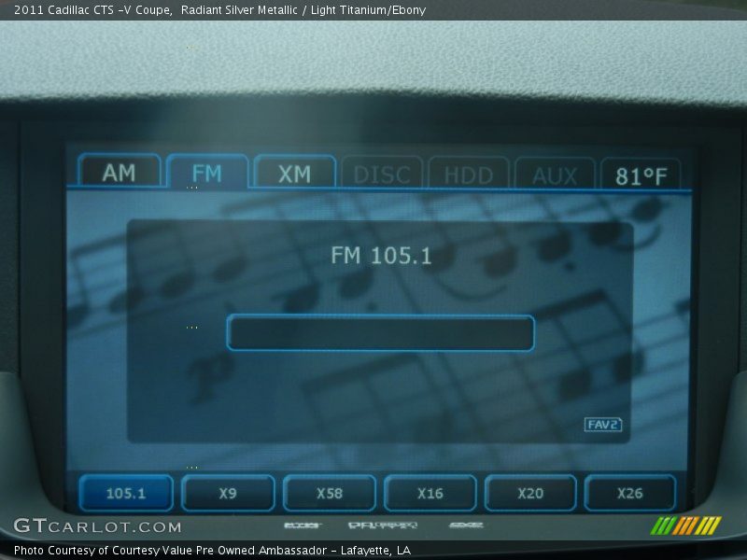Tap the empty station info bar

[x=380, y=333]
